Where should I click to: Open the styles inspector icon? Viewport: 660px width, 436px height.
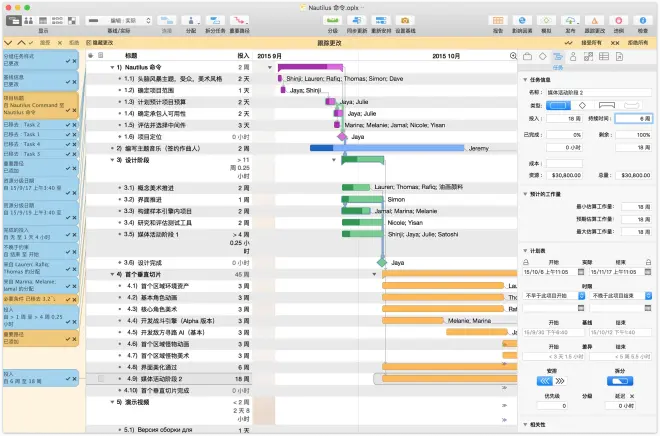588,56
